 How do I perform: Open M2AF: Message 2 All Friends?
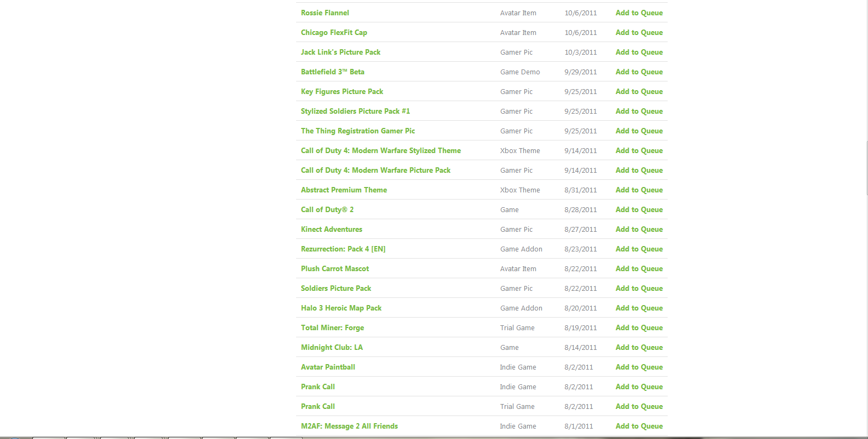click(x=349, y=426)
